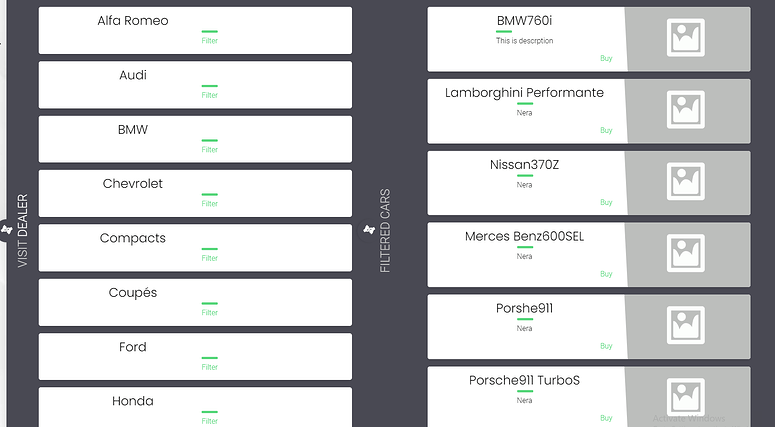Apply the Ford brand filter
Viewport: 775px width, 427px height.
click(x=210, y=367)
